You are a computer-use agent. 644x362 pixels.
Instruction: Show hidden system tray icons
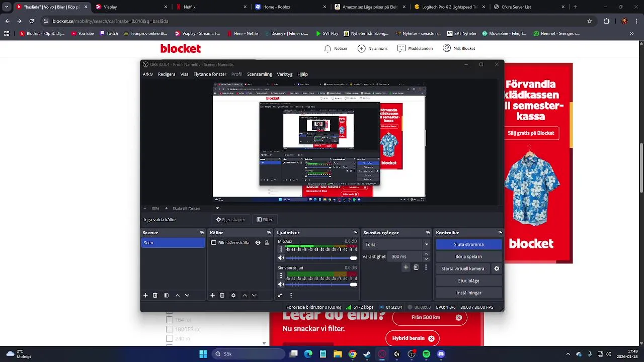568,354
